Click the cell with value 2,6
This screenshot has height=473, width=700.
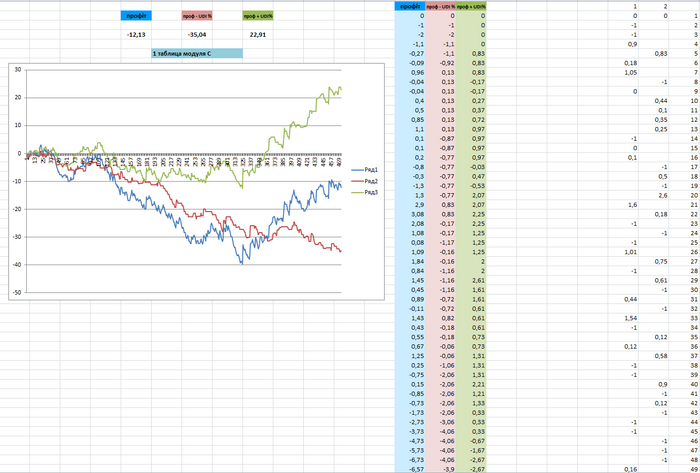click(653, 195)
